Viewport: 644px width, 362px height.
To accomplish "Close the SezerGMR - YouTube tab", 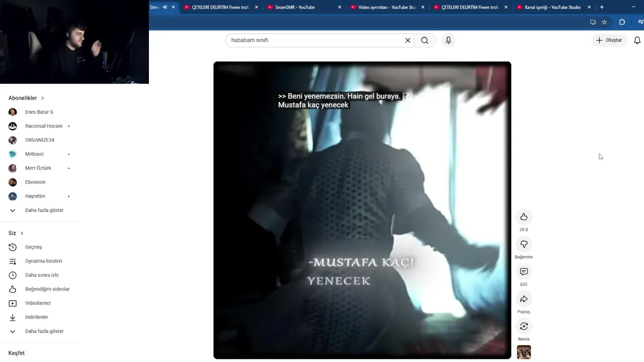I will coord(340,7).
